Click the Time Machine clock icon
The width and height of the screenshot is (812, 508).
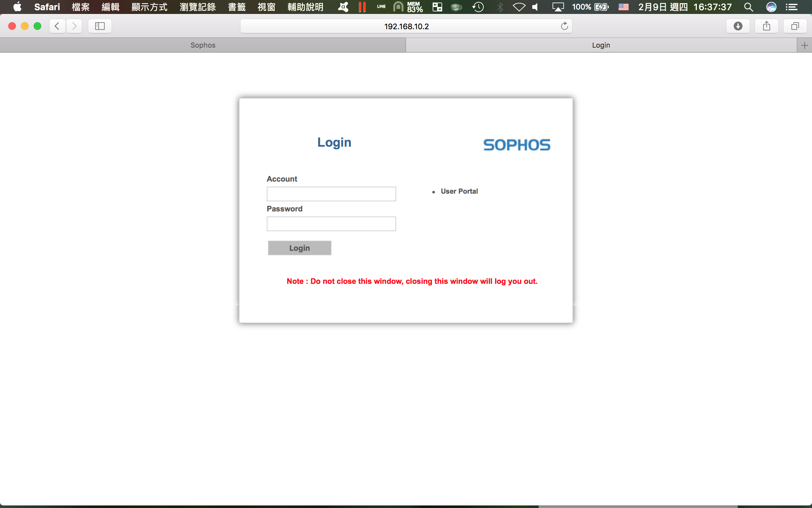pyautogui.click(x=478, y=7)
